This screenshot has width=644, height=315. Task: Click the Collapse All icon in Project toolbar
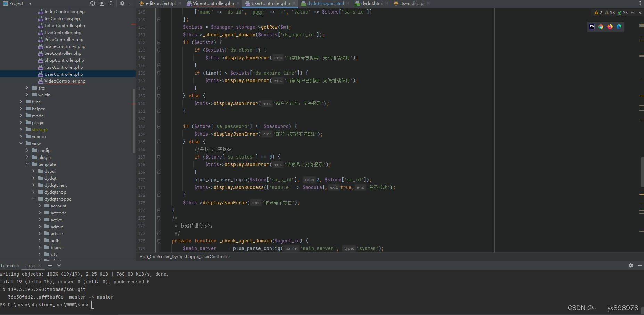[x=111, y=3]
